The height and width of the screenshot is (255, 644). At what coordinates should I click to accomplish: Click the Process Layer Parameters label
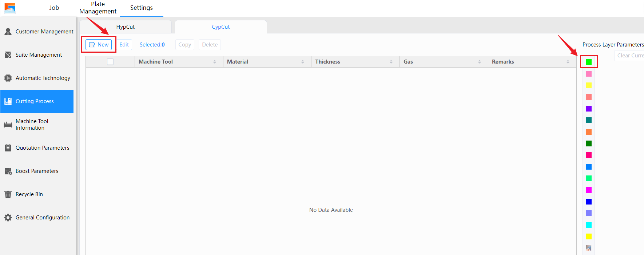click(613, 45)
